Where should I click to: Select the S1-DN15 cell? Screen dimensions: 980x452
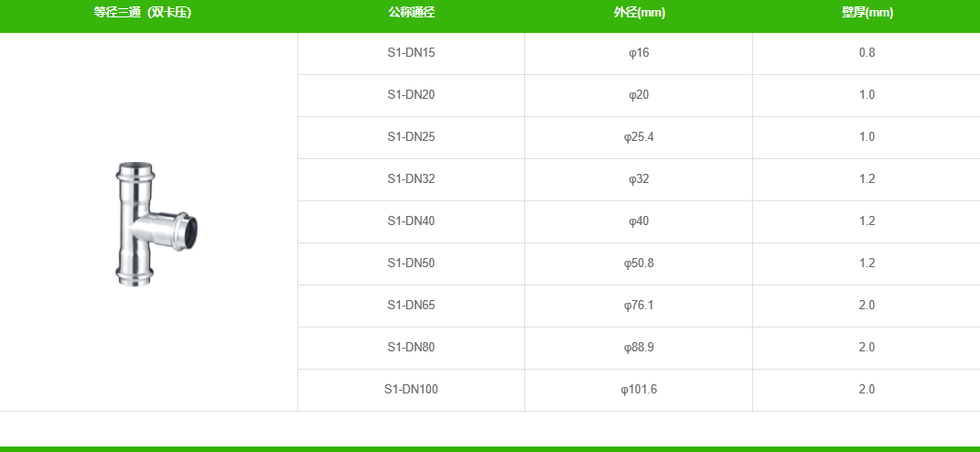(411, 53)
